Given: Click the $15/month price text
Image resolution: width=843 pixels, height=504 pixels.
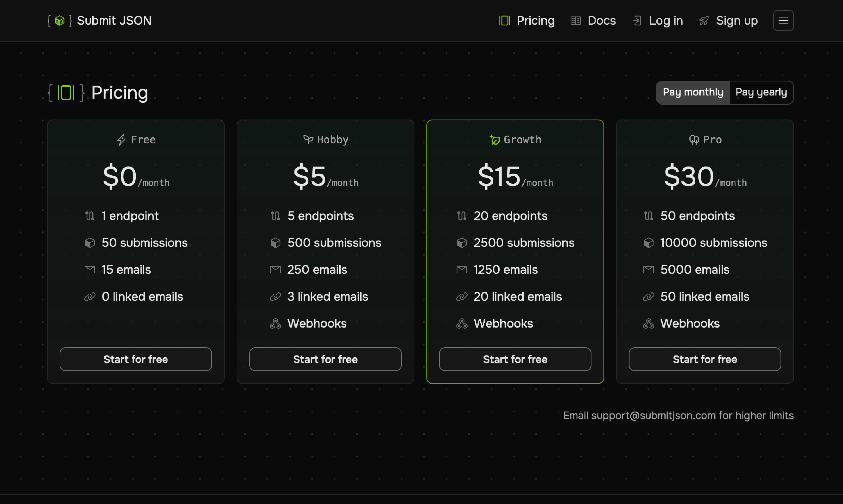Looking at the screenshot, I should point(515,177).
